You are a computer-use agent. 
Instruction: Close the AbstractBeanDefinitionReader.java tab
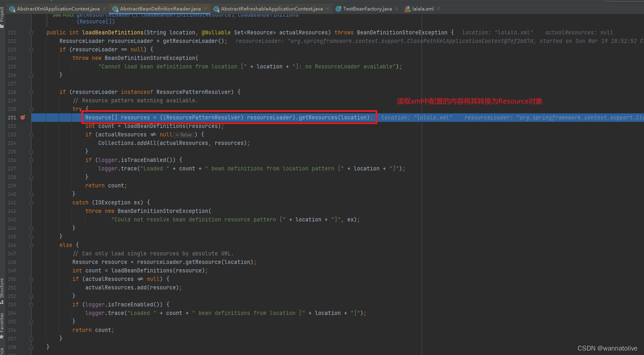205,9
